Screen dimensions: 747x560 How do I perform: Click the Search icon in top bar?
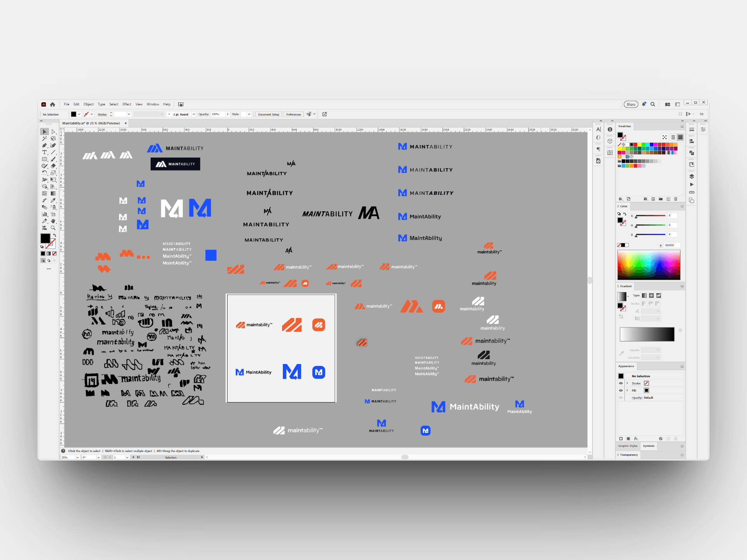click(653, 104)
